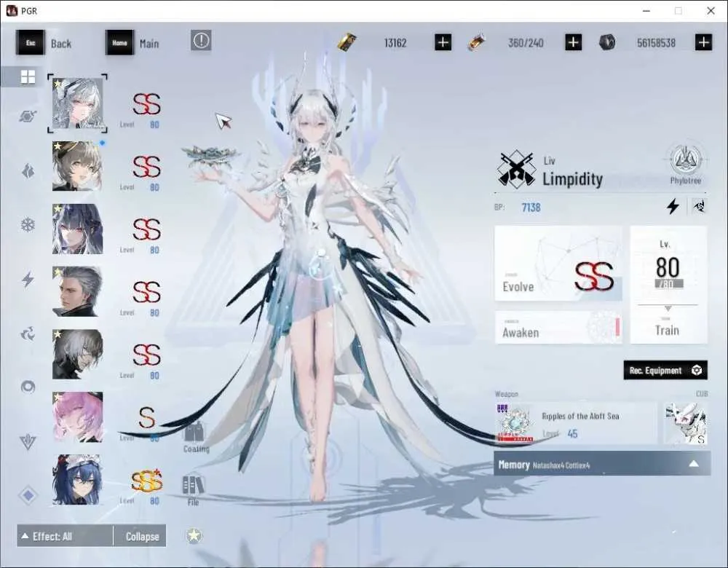This screenshot has width=728, height=568.
Task: Click Train under level 80
Action: tap(667, 330)
